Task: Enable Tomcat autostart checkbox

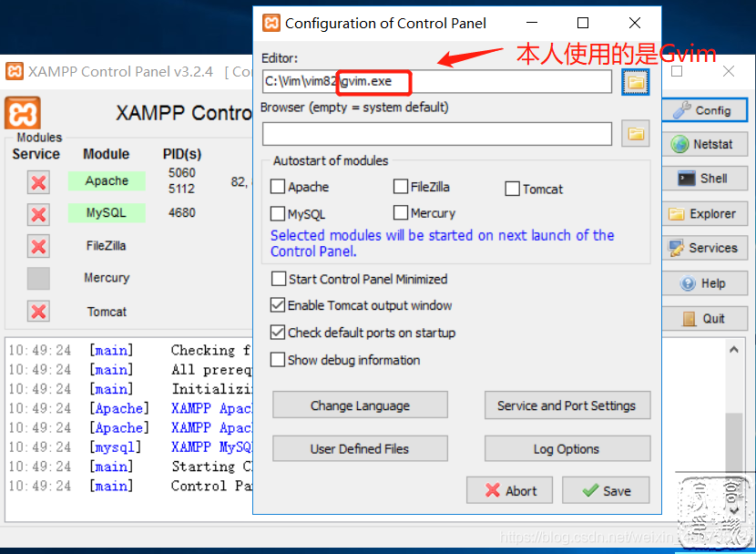Action: pyautogui.click(x=512, y=189)
